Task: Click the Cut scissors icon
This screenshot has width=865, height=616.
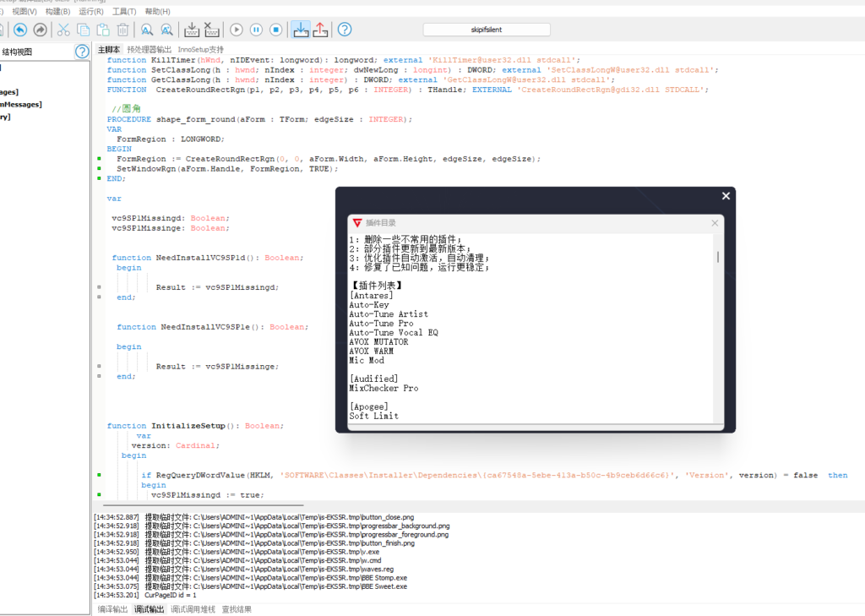Action: [x=63, y=30]
